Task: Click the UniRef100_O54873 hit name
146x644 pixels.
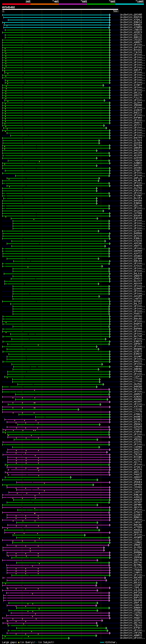Action: point(131,123)
